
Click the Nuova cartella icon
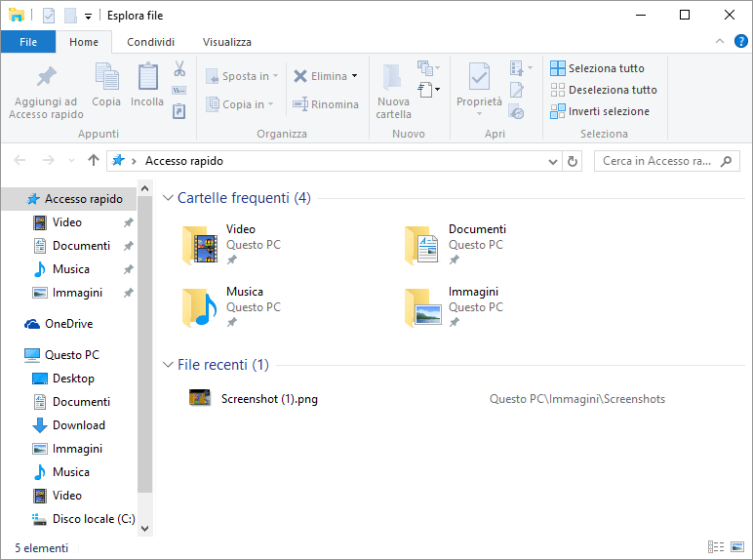393,77
